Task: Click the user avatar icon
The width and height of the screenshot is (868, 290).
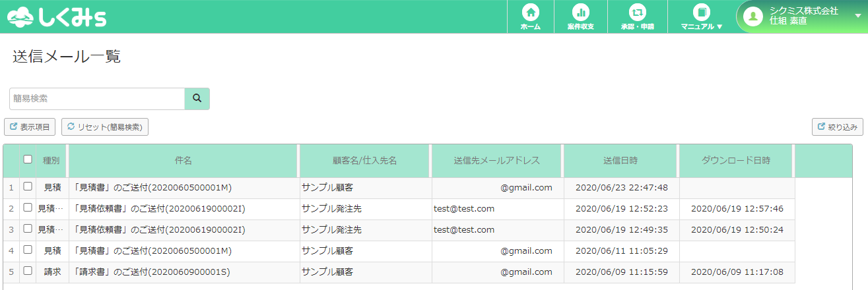Action: 753,16
